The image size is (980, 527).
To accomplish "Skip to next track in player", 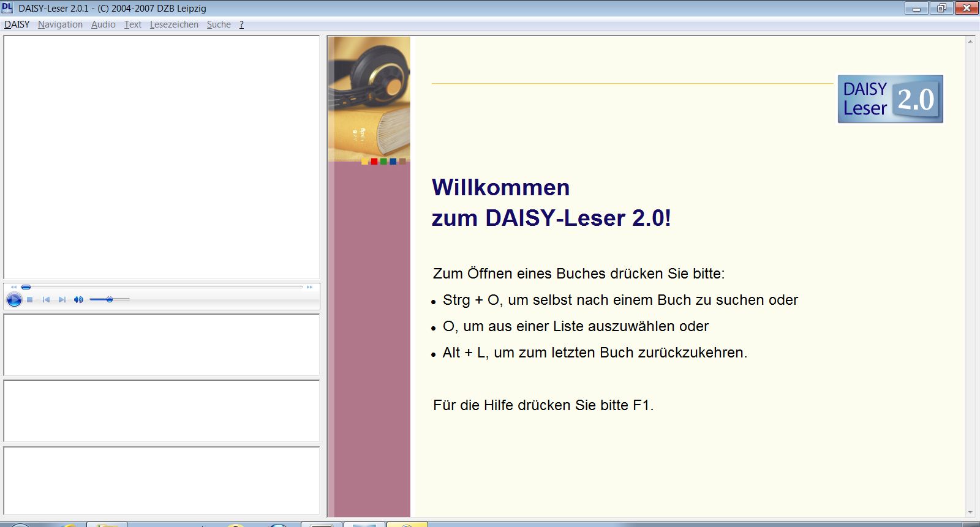I will click(62, 299).
